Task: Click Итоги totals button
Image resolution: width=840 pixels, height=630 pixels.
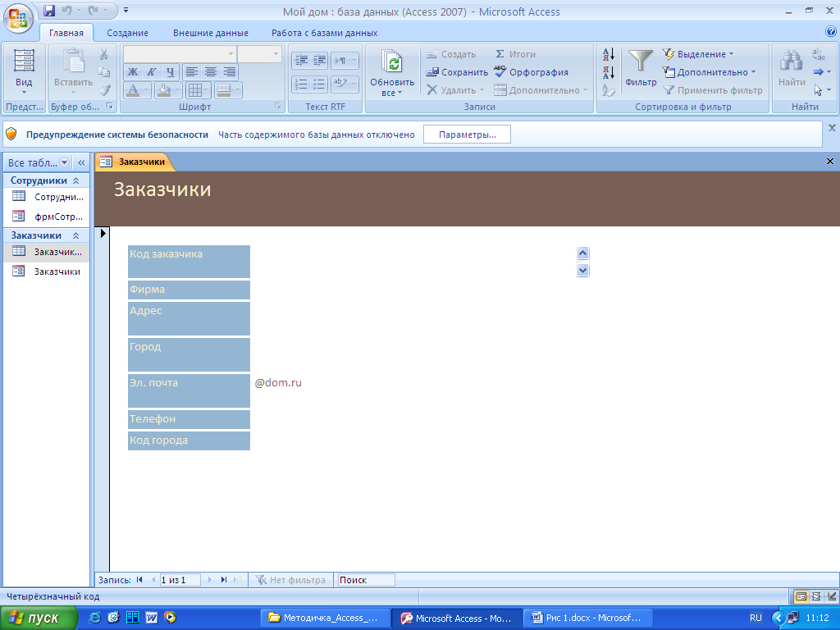Action: point(515,54)
